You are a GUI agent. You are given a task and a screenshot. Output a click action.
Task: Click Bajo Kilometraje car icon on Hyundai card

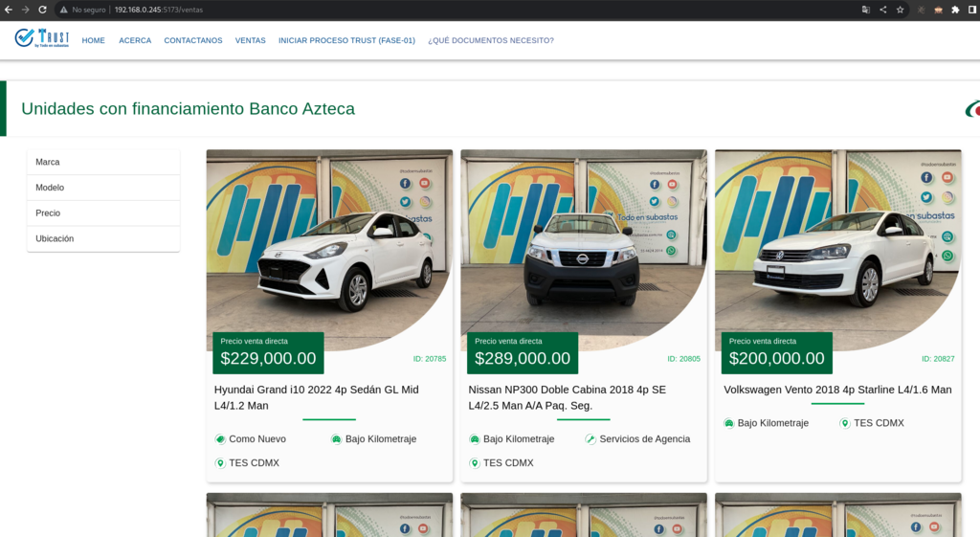(336, 438)
